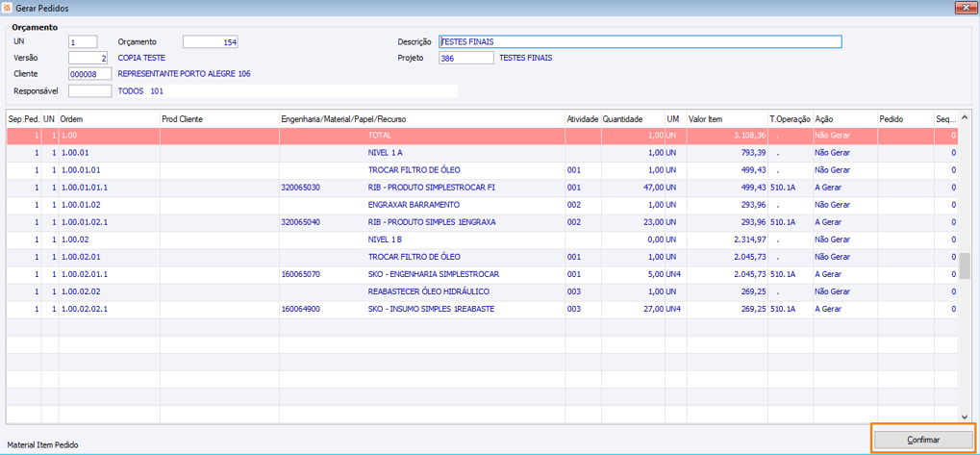Click the table scrollbar up arrow

tap(965, 116)
